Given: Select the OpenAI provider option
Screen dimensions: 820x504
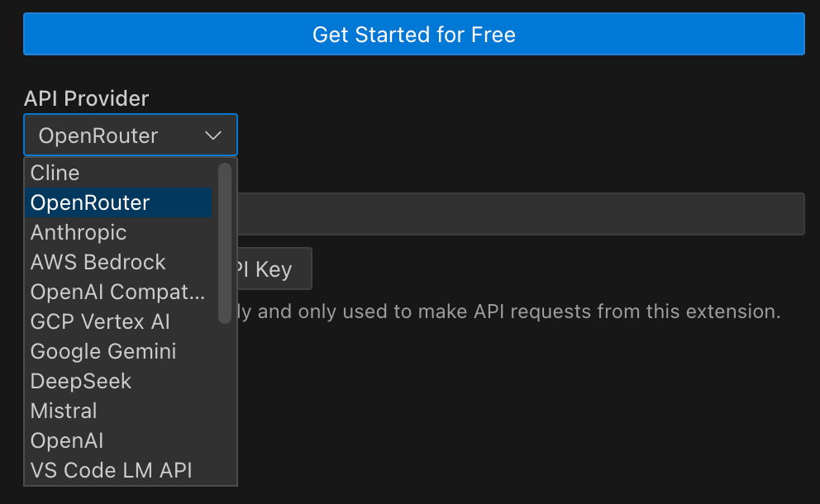Looking at the screenshot, I should click(x=118, y=441).
